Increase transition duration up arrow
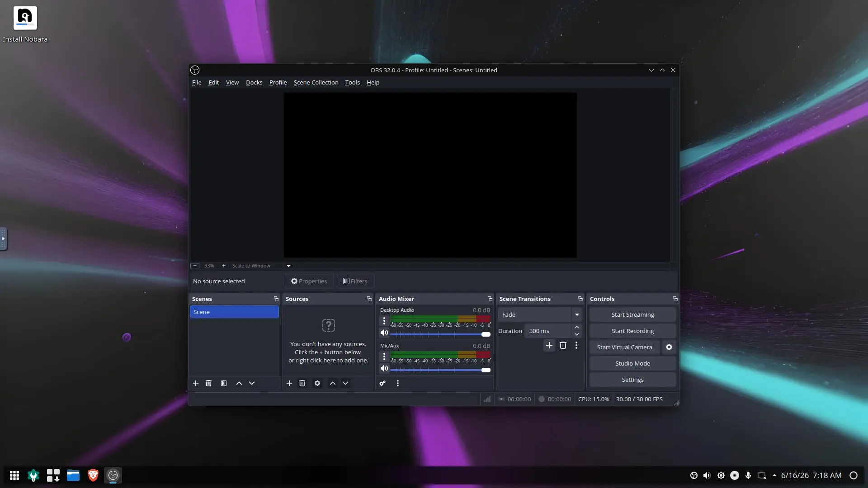The image size is (868, 488). click(577, 327)
